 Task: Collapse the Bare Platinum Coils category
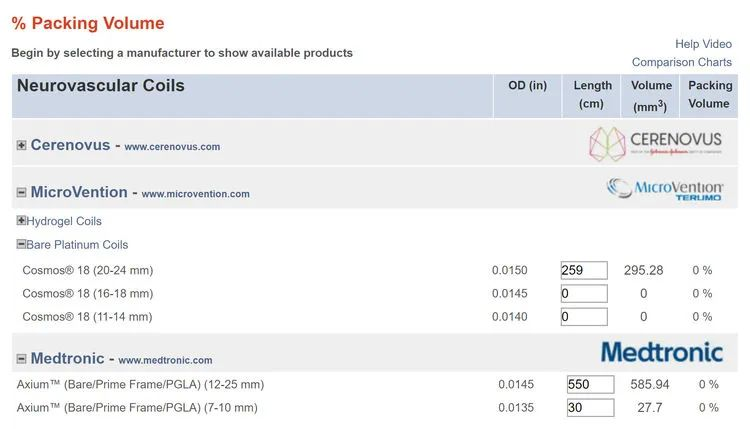tap(21, 244)
